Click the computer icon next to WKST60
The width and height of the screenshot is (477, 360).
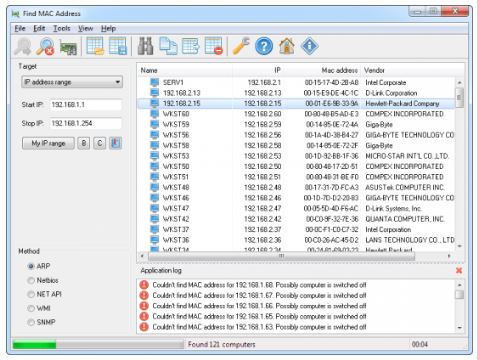[x=154, y=114]
